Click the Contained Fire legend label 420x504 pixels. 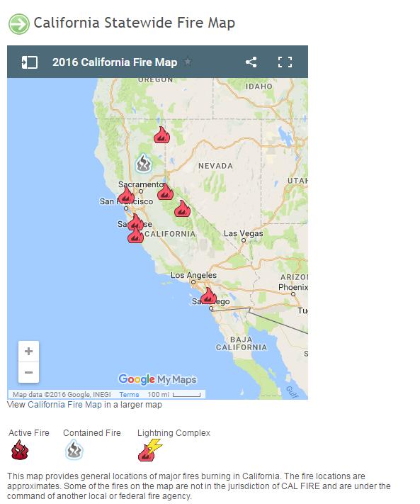(x=92, y=433)
